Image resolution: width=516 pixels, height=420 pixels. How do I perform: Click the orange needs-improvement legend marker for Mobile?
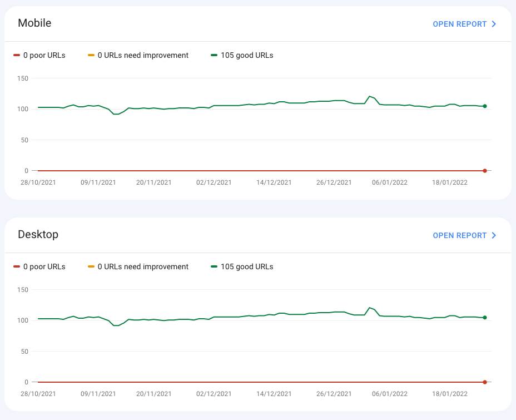pos(91,55)
